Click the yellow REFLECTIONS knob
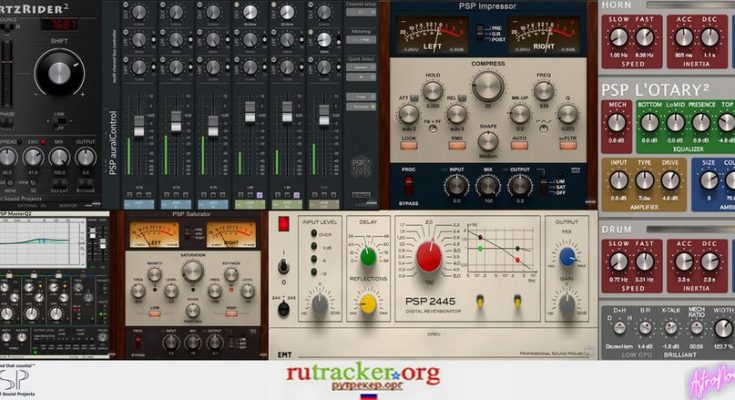Viewport: 735px width, 400px height. (x=367, y=303)
